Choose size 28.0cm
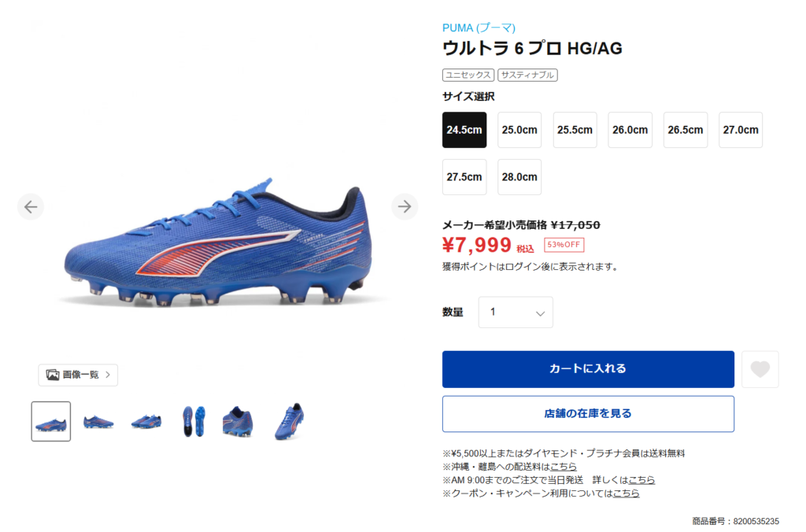Screen dimensions: 806x532 (x=519, y=177)
